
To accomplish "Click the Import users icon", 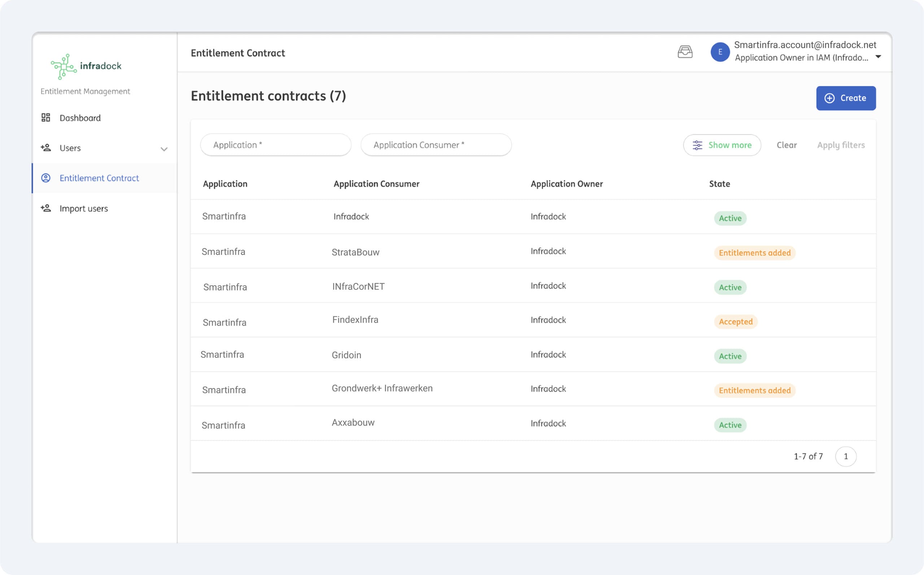I will point(45,208).
